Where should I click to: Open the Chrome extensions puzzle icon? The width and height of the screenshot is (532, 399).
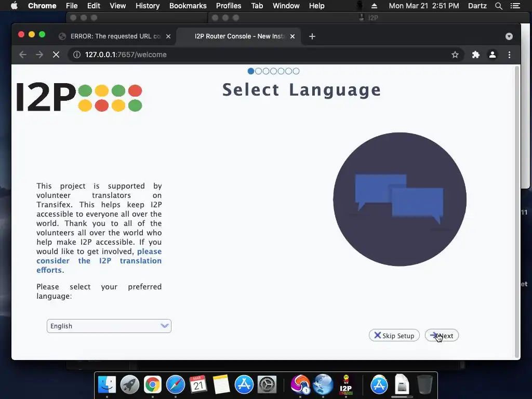(476, 55)
